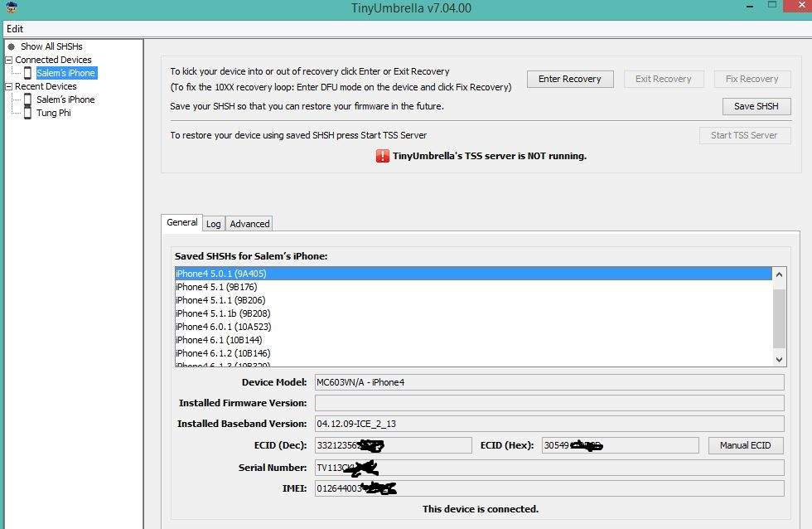Click Salem's iPhone icon under Recent Devices
The height and width of the screenshot is (529, 812).
[27, 99]
